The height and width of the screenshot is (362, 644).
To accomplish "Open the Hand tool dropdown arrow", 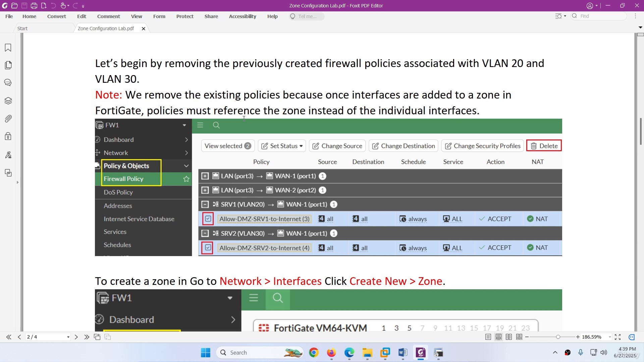I will coord(68,6).
